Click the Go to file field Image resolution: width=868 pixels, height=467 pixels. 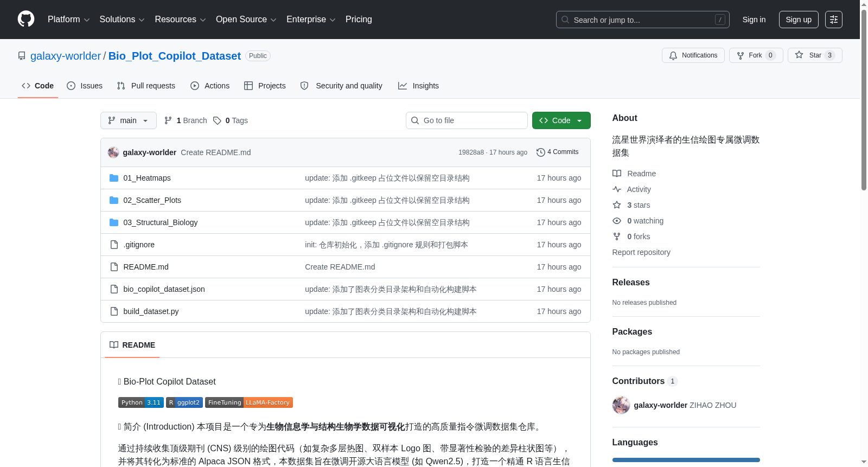click(467, 120)
